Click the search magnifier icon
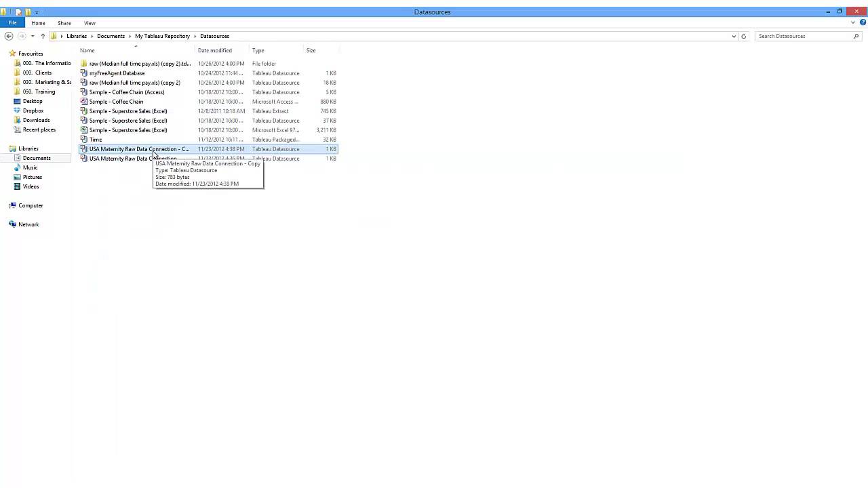Image resolution: width=868 pixels, height=488 pixels. click(856, 36)
